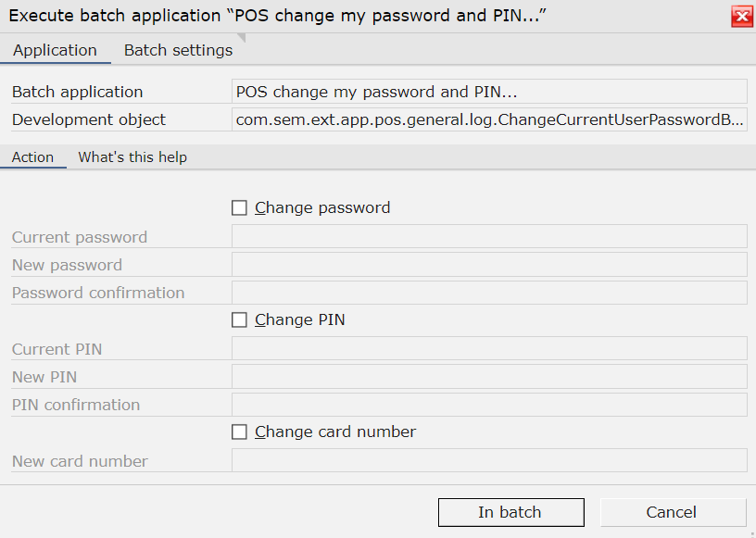This screenshot has width=756, height=538.
Task: Click into the New password field
Action: tap(489, 265)
